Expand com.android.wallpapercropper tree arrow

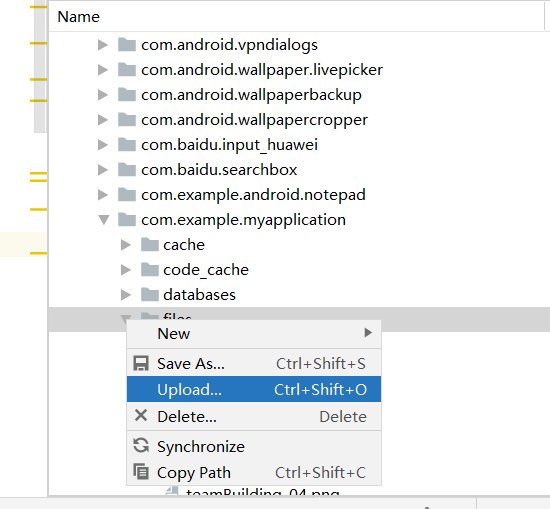coord(102,120)
